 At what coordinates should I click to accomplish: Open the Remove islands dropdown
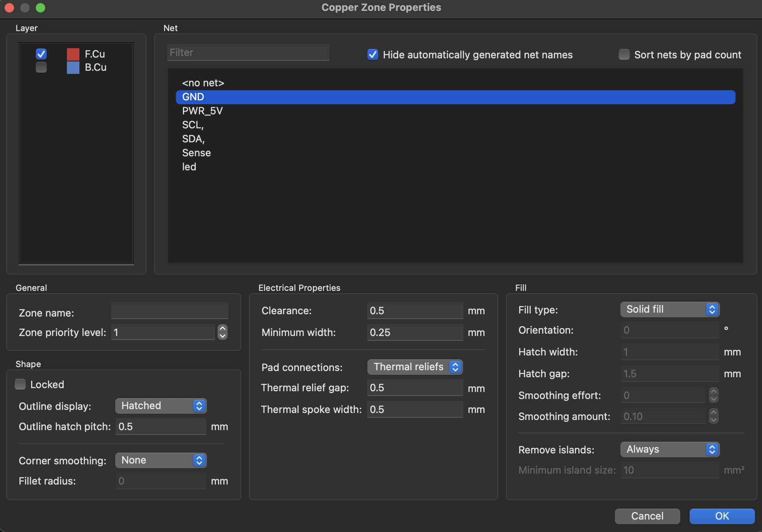pyautogui.click(x=669, y=450)
